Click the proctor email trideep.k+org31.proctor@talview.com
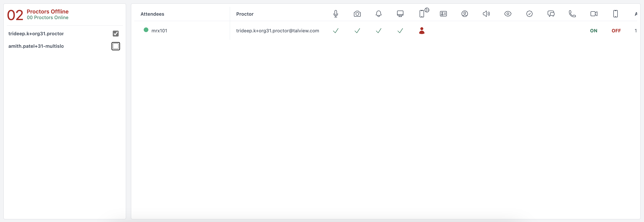644x222 pixels. tap(278, 30)
